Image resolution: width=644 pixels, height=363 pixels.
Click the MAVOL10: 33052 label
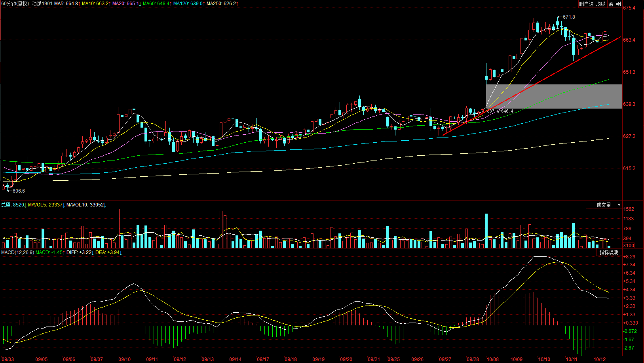tap(86, 205)
